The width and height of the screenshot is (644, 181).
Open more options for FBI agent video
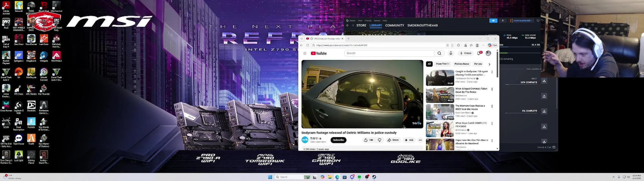click(492, 72)
